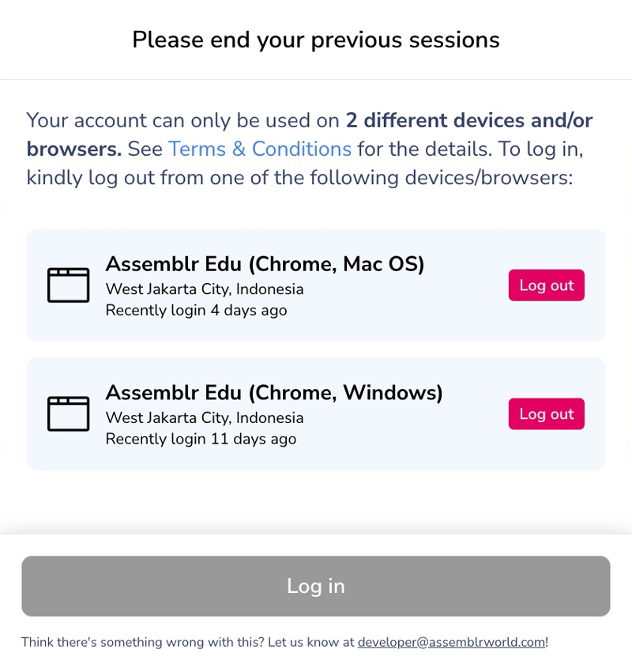Open the Terms & Conditions link
632x672 pixels.
coord(259,149)
